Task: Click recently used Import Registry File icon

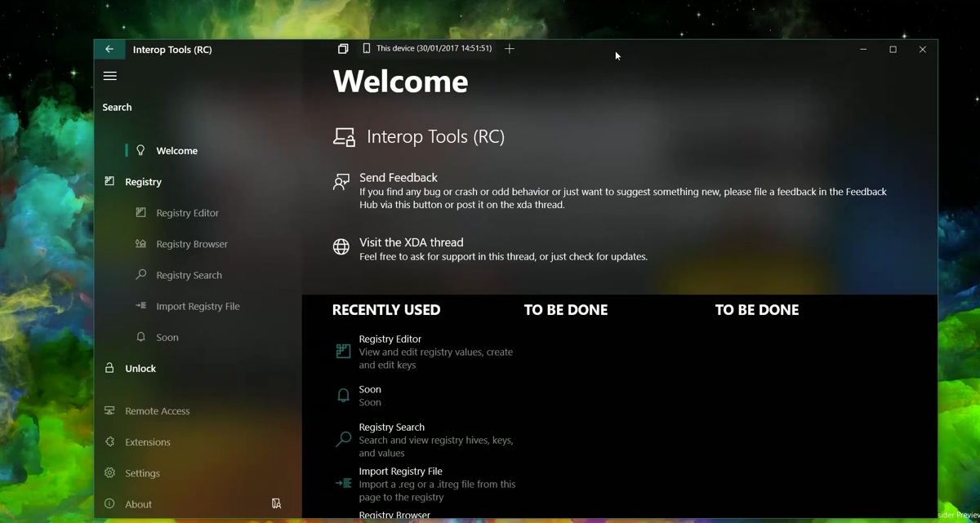Action: pyautogui.click(x=343, y=483)
